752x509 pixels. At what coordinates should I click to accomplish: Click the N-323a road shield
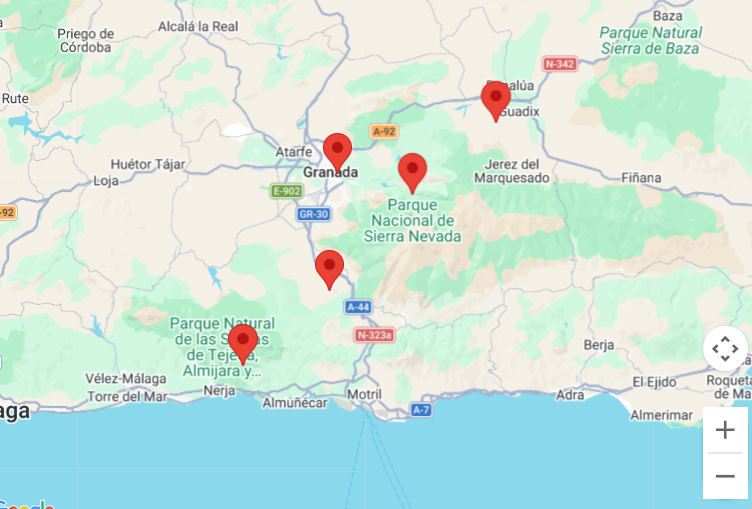pyautogui.click(x=374, y=335)
